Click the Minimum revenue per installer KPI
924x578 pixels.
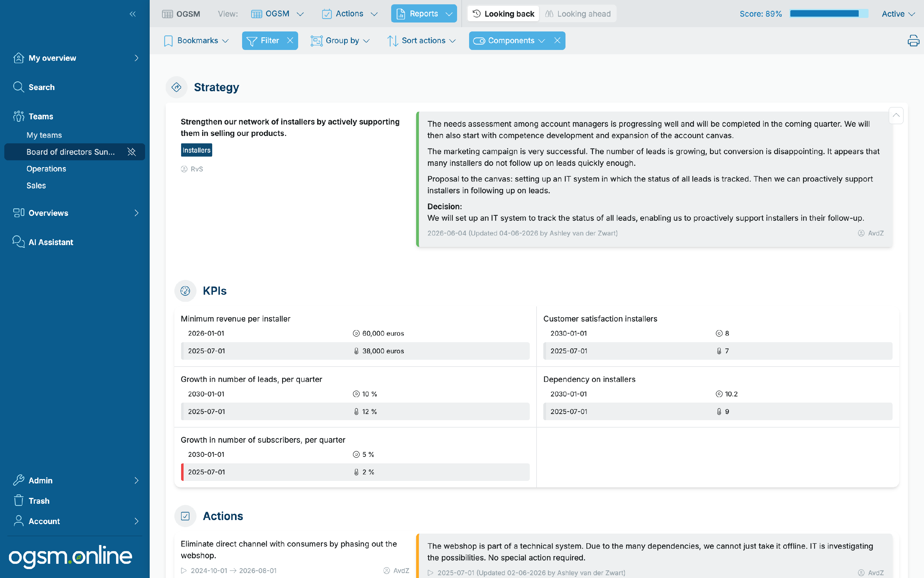click(236, 319)
